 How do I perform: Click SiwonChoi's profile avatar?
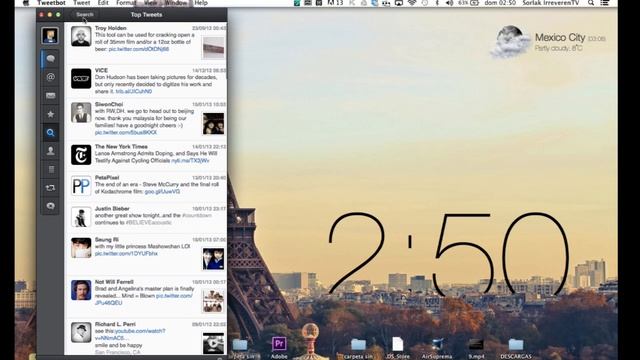point(81,113)
